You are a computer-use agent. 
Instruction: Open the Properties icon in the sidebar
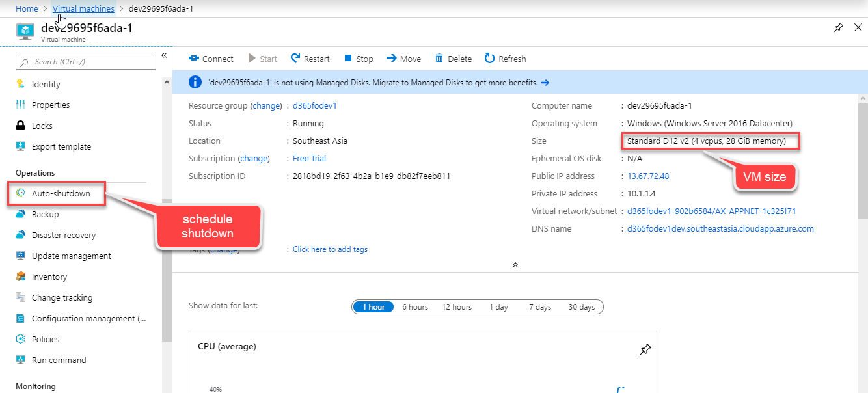[x=20, y=105]
